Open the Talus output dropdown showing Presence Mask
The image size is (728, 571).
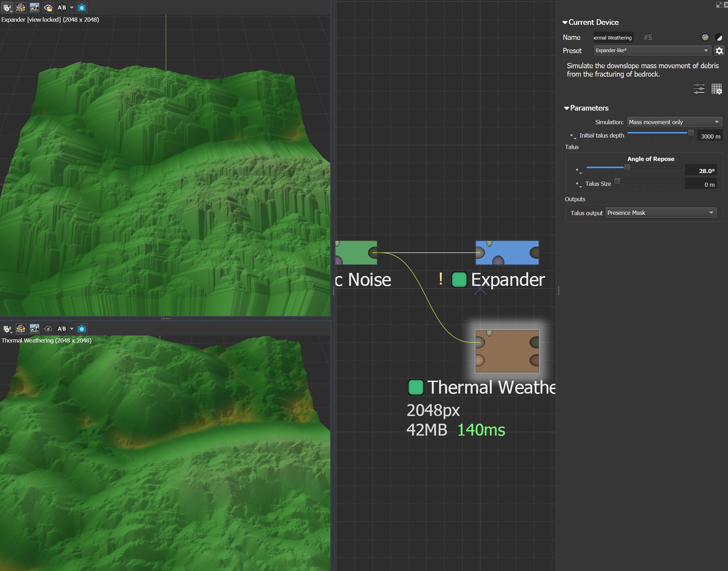pos(661,213)
